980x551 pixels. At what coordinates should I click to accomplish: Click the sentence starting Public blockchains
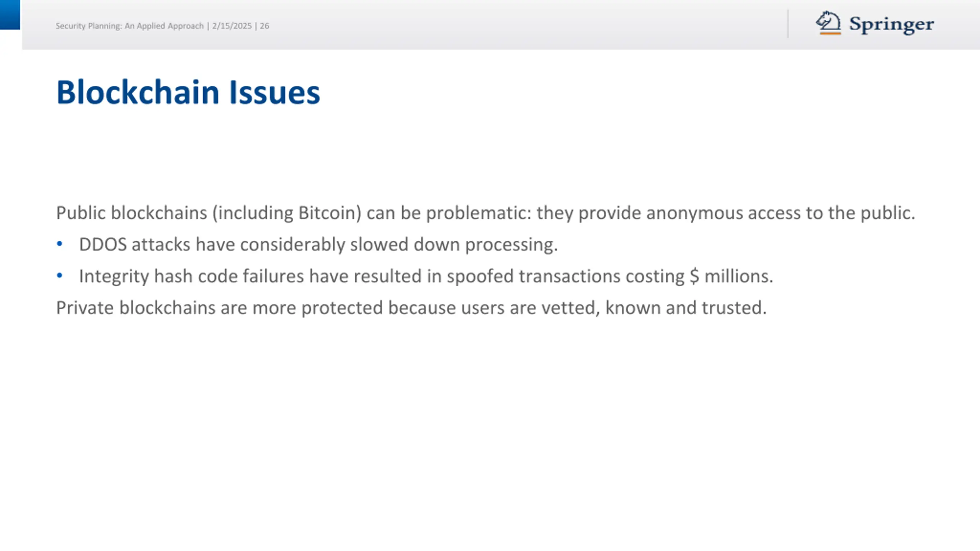(x=485, y=213)
